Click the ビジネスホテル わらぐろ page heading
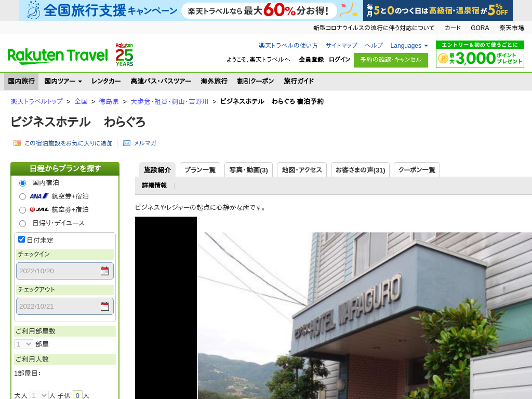The width and height of the screenshot is (532, 399). [78, 122]
